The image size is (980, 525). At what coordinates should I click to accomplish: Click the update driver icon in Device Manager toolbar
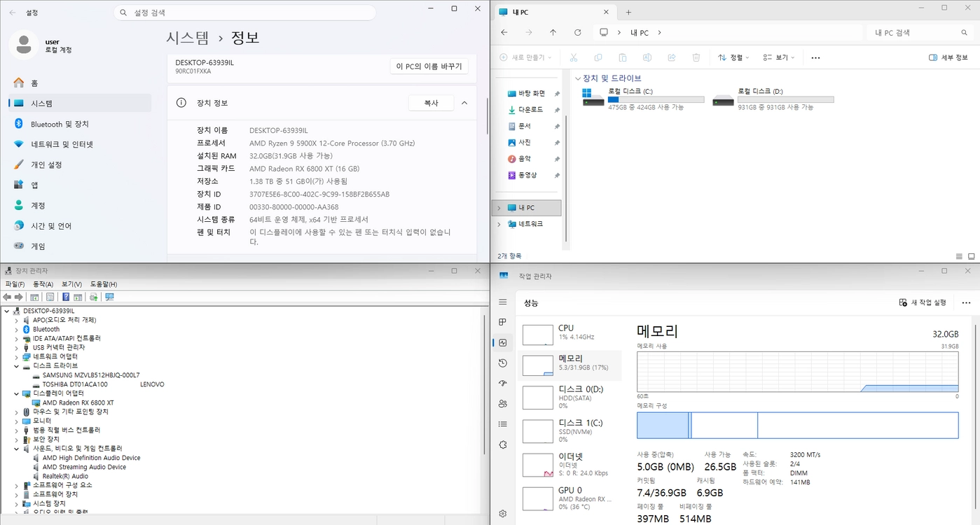93,297
